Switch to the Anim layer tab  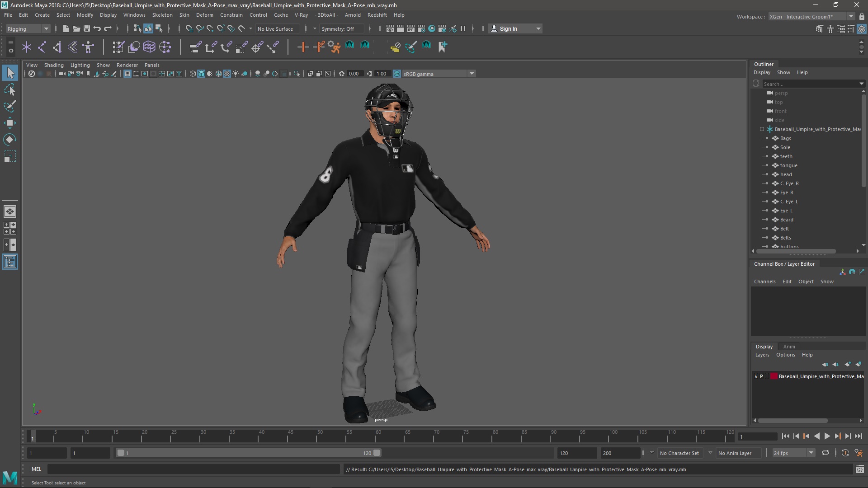789,347
